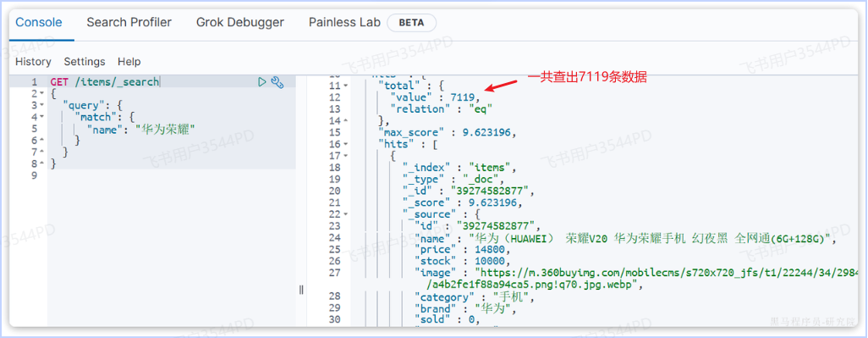Click the "_id" : "39274582877" line
Viewport: 868px width, 338px height.
[469, 191]
